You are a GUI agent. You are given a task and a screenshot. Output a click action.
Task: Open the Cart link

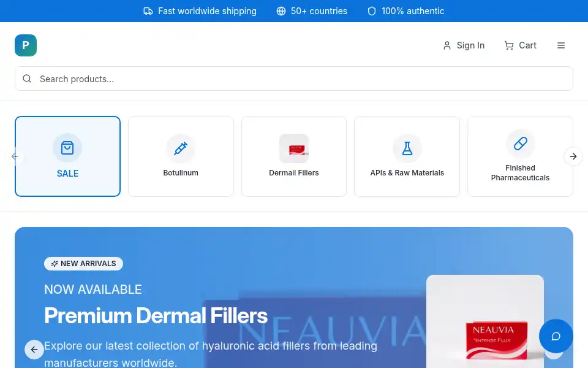tap(520, 45)
